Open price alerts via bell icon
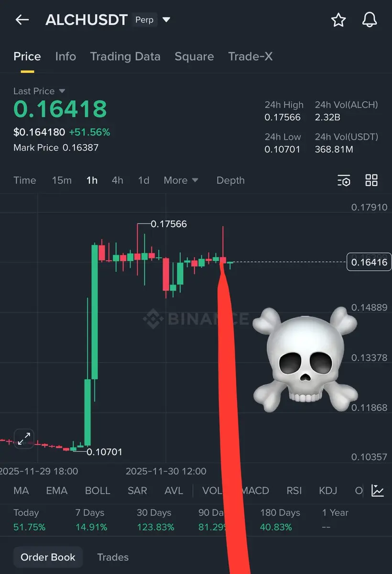The width and height of the screenshot is (392, 574). coord(370,20)
